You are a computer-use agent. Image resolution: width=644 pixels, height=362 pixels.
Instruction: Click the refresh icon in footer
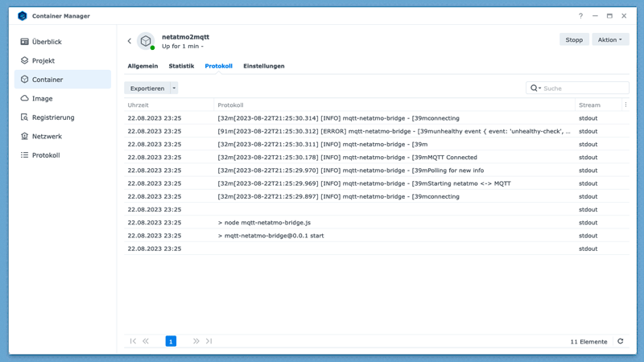pyautogui.click(x=620, y=341)
